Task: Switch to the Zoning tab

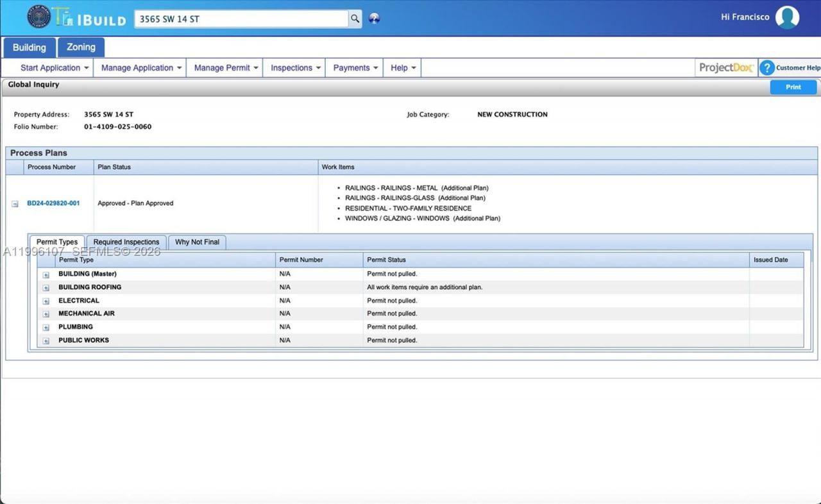Action: point(81,47)
